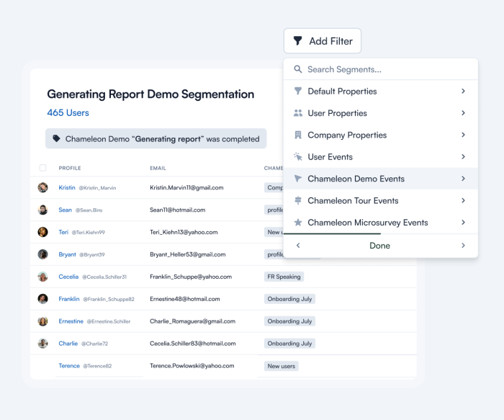Click the Chameleon Tour Events signpost icon

click(x=298, y=200)
